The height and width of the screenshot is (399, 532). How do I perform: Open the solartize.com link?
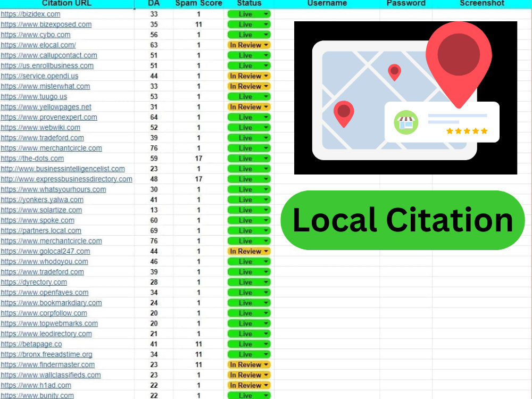tap(41, 210)
